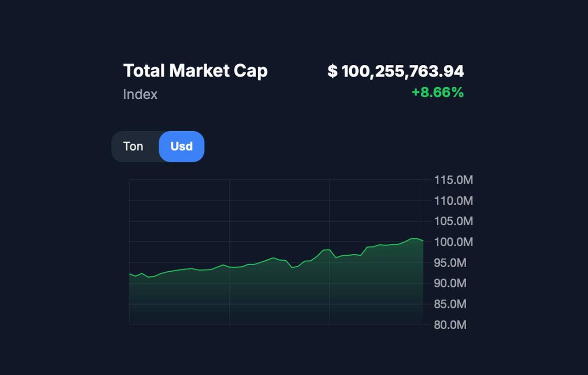
Task: Click the 85.0M axis label
Action: (x=450, y=304)
